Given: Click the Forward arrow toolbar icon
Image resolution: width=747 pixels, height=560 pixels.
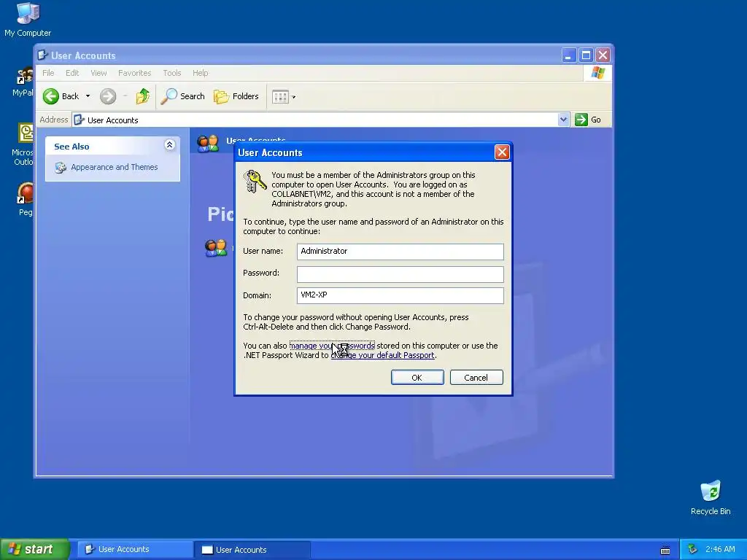Looking at the screenshot, I should click(x=108, y=96).
